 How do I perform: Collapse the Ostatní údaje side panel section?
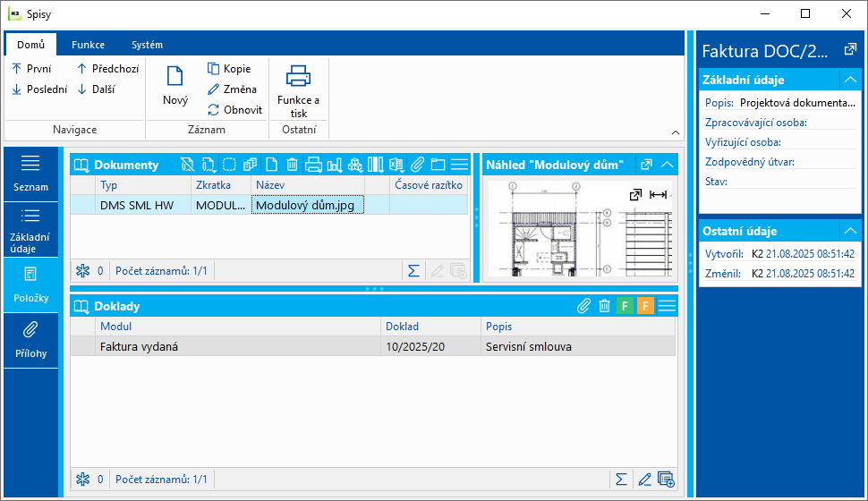pyautogui.click(x=850, y=231)
